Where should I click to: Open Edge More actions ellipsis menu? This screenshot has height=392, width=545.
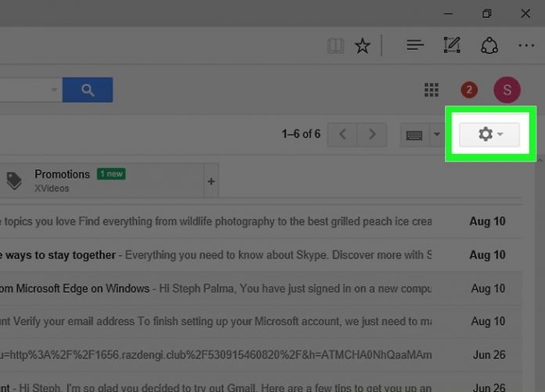coord(526,46)
